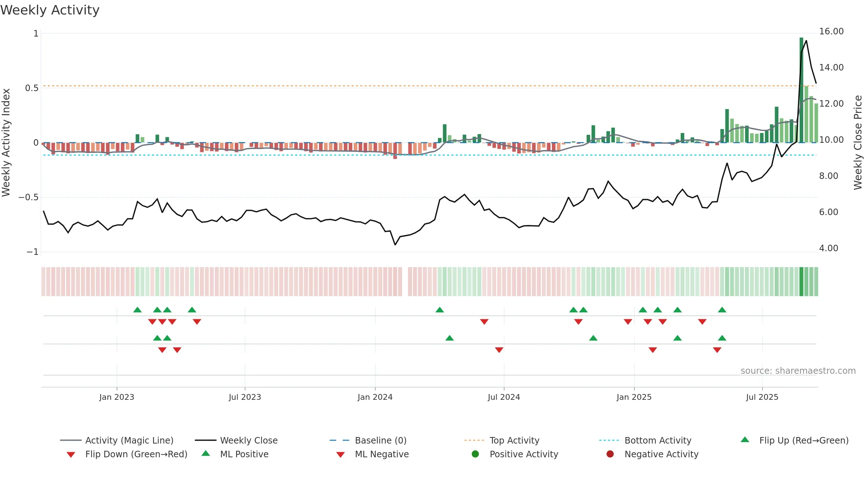Click the Jul 2025 x-axis label
Viewport: 868px width, 488px height.
(x=762, y=397)
